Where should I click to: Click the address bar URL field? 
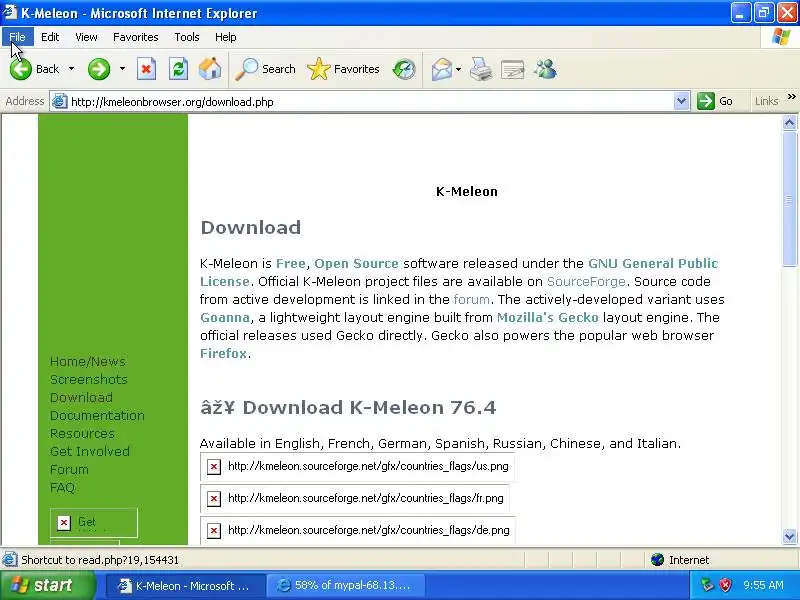370,102
